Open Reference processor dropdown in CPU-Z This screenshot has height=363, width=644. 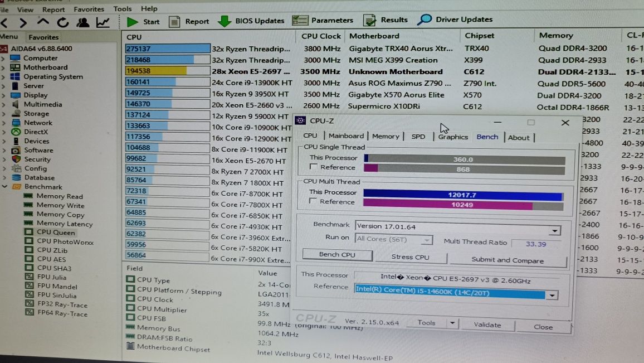click(x=552, y=295)
